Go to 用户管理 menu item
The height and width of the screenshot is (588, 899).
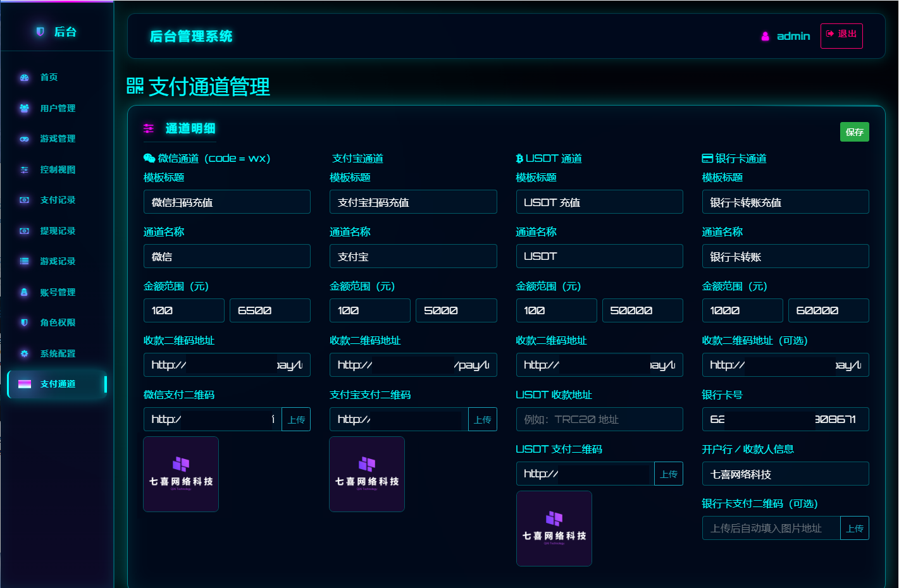coord(58,108)
